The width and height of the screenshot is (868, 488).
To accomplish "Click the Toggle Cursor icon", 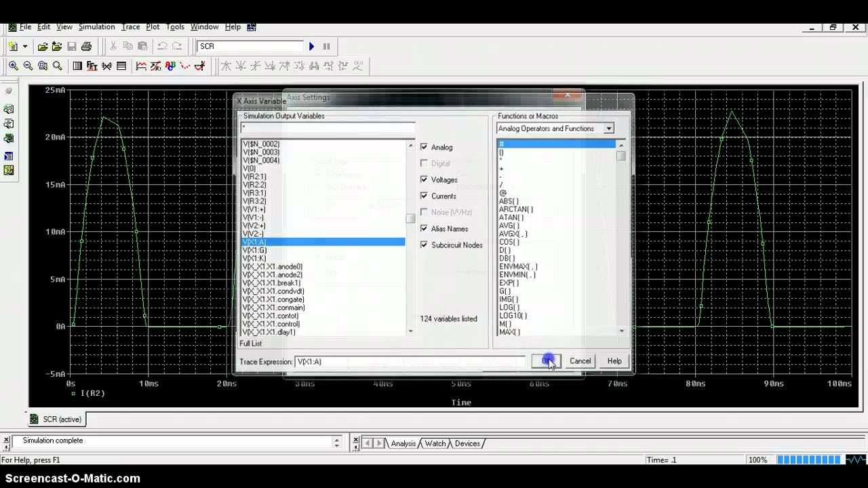I will click(x=199, y=66).
